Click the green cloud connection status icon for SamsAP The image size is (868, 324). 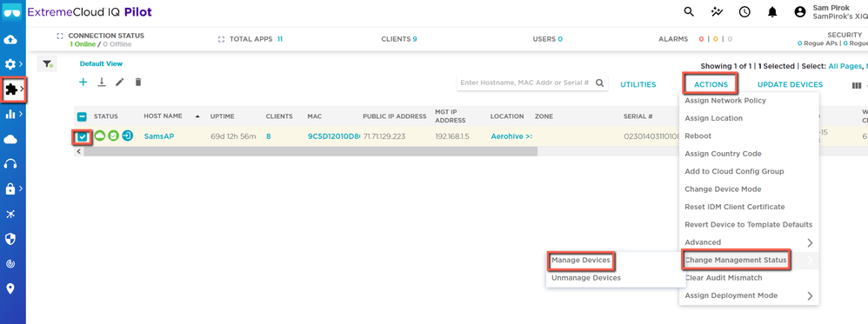[x=100, y=136]
